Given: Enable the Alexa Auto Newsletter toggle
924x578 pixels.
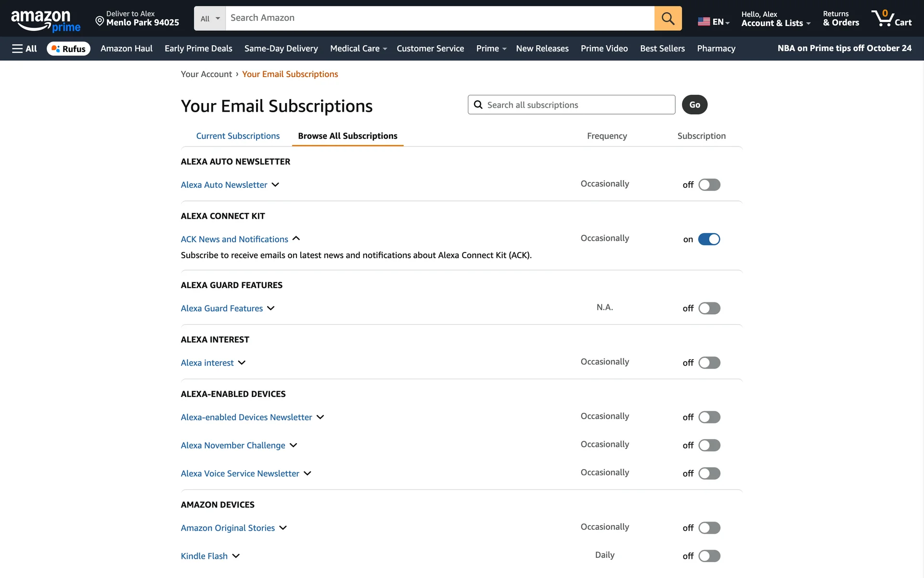Looking at the screenshot, I should coord(709,185).
